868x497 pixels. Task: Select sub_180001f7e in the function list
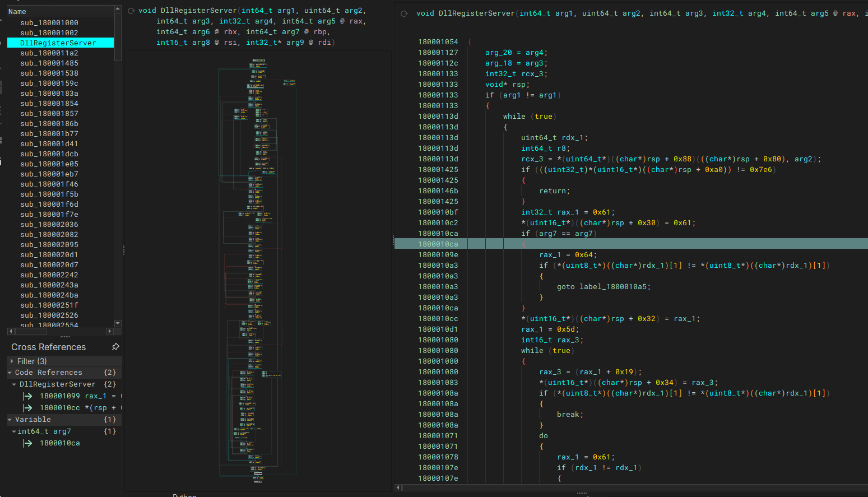coord(61,214)
